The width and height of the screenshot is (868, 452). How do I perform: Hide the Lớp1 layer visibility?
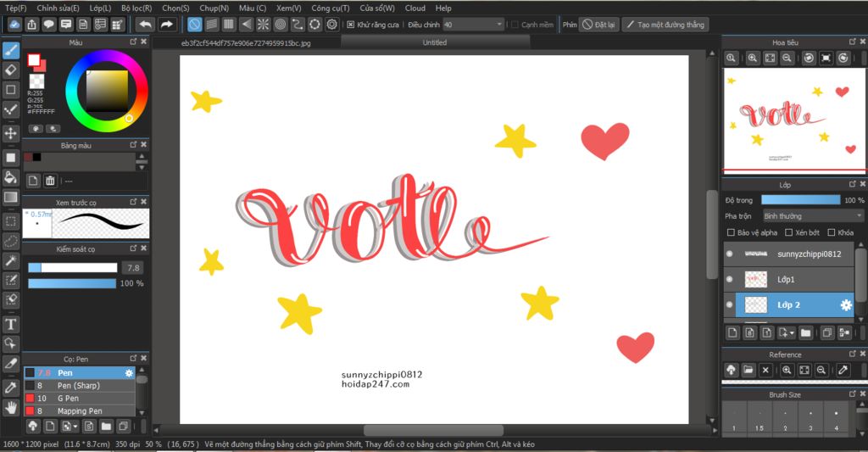tap(729, 279)
